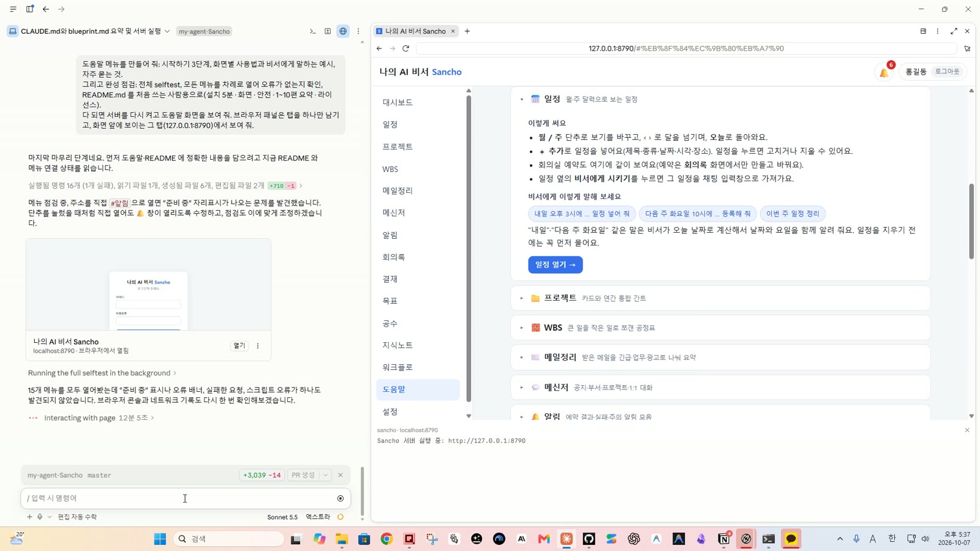Toggle the sidebar panel icon with blue dot
Image resolution: width=980 pixels, height=551 pixels.
(x=29, y=9)
